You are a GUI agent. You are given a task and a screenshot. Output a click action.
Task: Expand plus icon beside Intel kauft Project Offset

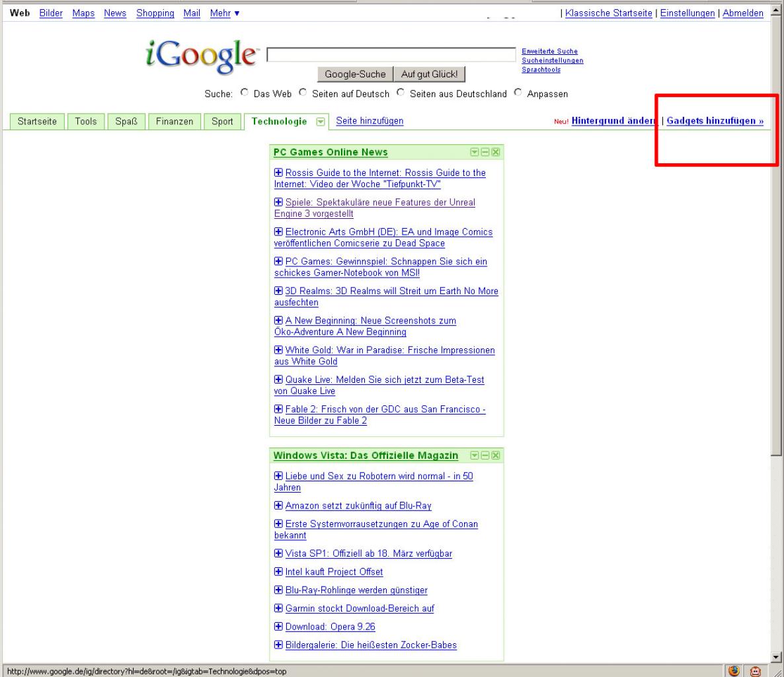[x=278, y=571]
